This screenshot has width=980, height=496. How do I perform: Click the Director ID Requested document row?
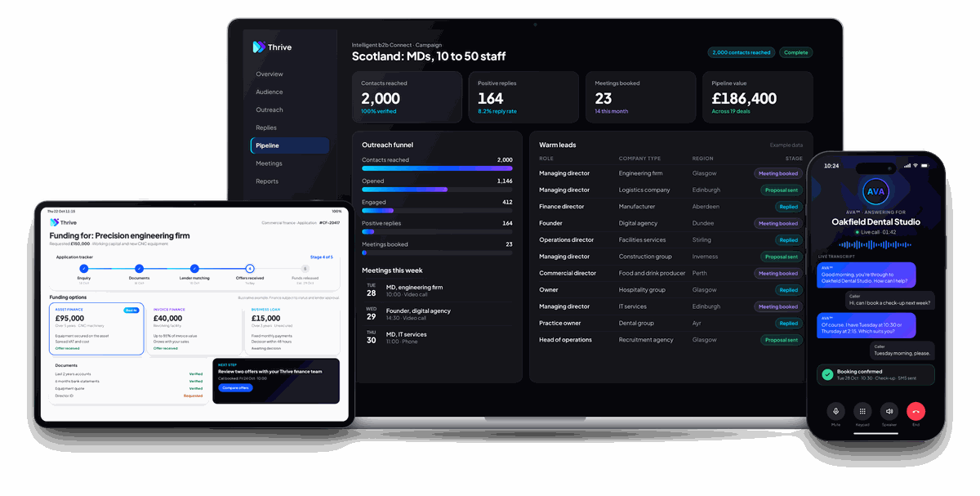(x=128, y=395)
